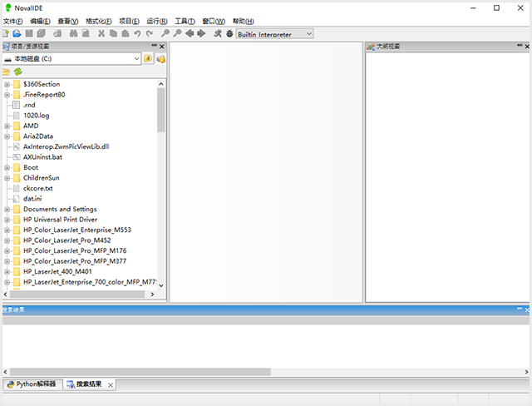Open the 本地磁盘 (C:) drive dropdown
This screenshot has height=406, width=532.
(x=135, y=59)
